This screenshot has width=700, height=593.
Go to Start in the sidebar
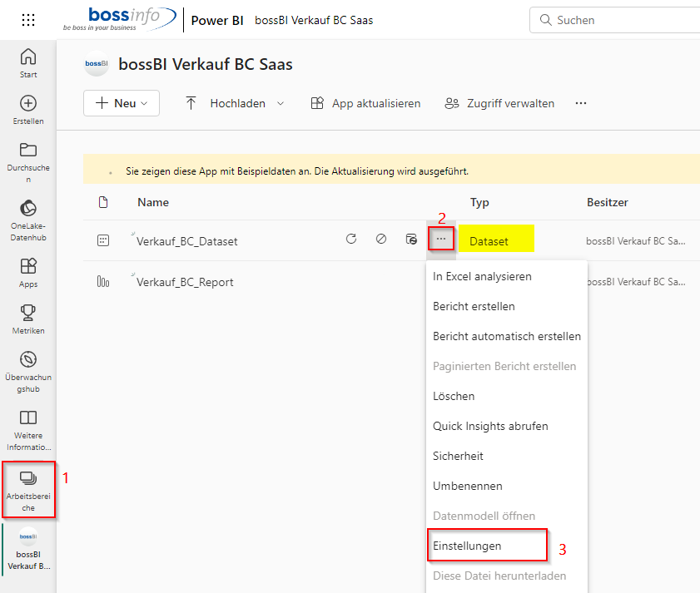(x=28, y=63)
